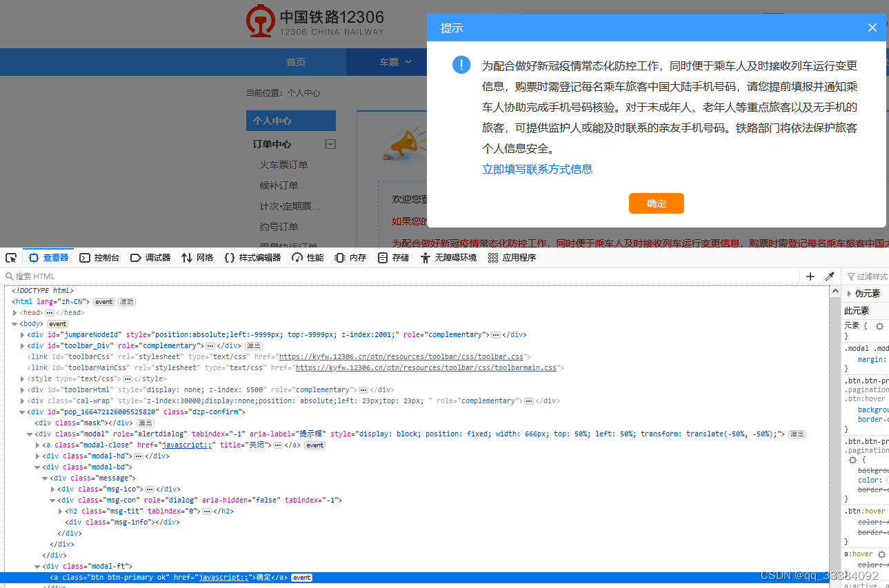The image size is (889, 588).
Task: Open 火车票订单 in sidebar
Action: coord(283,165)
